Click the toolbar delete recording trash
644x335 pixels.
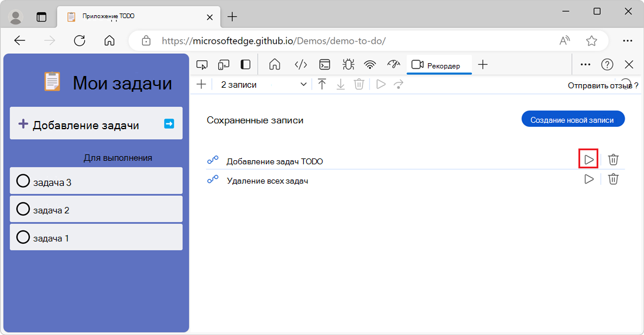[x=359, y=84]
